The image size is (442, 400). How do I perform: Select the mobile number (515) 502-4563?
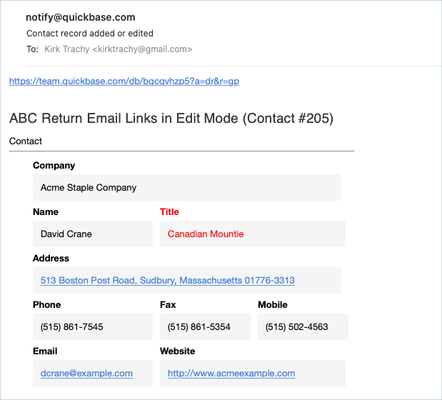[303, 327]
